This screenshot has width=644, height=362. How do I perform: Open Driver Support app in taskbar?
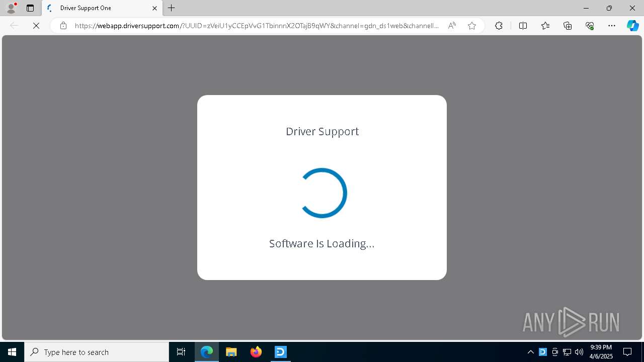point(281,352)
